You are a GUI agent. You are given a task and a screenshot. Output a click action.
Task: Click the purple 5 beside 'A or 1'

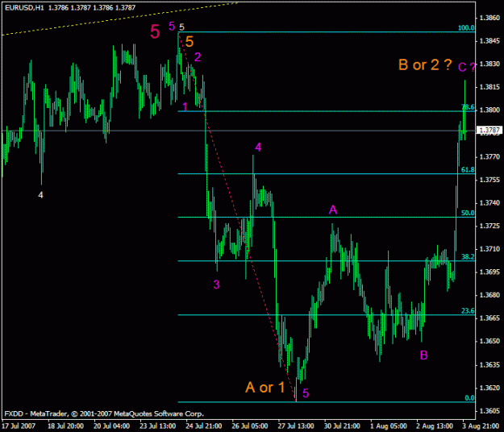(x=306, y=393)
